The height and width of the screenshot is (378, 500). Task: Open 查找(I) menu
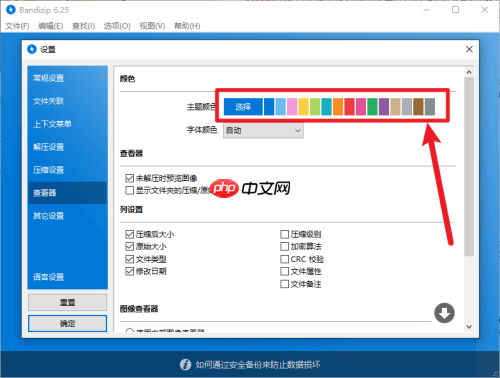(84, 26)
